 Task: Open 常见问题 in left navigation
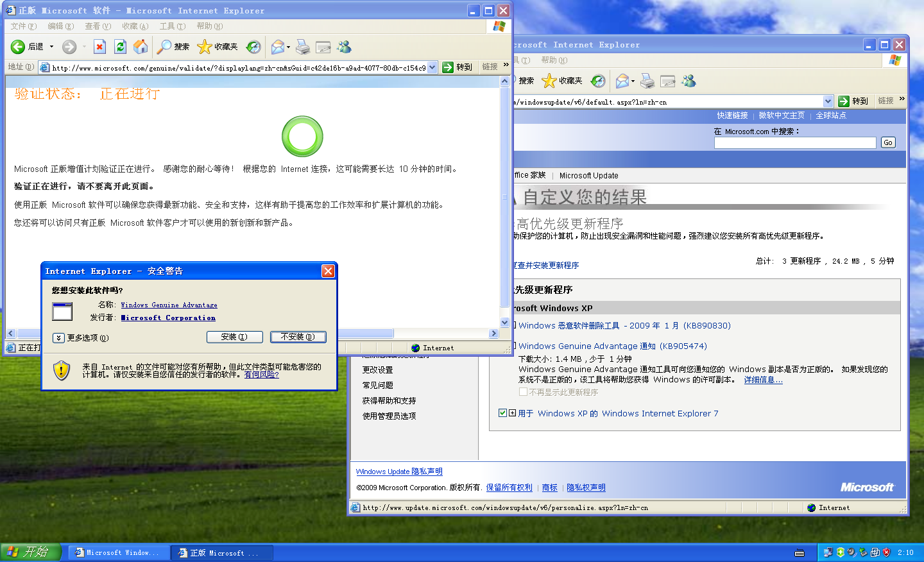click(377, 386)
